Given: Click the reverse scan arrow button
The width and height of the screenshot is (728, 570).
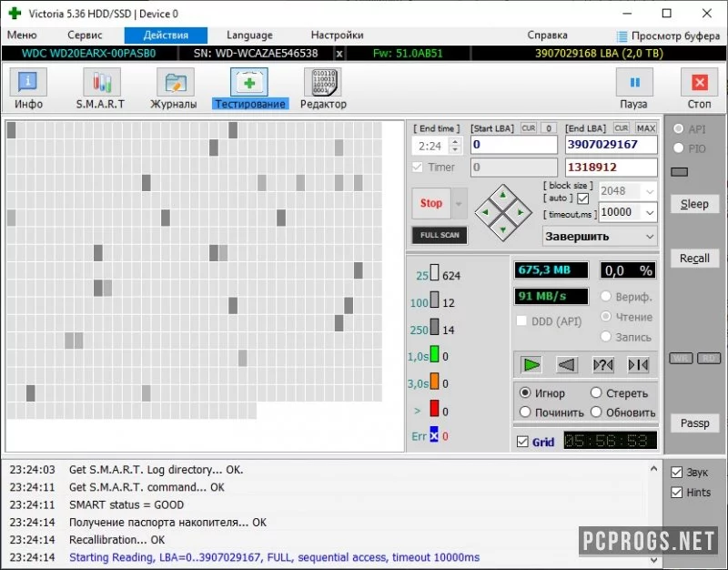Looking at the screenshot, I should coord(567,364).
